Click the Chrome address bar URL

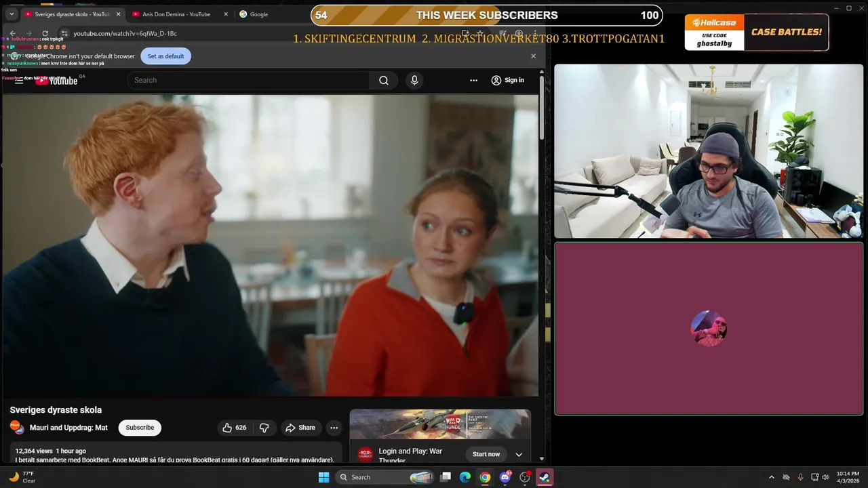[125, 33]
